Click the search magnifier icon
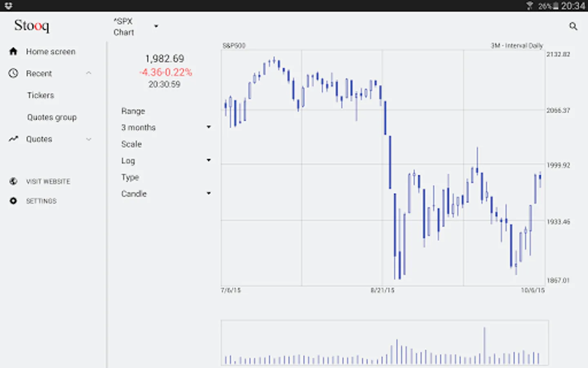The width and height of the screenshot is (588, 368). pyautogui.click(x=573, y=27)
